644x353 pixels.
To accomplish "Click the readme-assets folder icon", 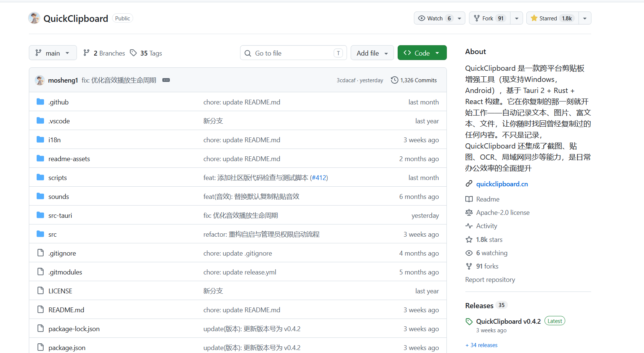I will point(40,159).
